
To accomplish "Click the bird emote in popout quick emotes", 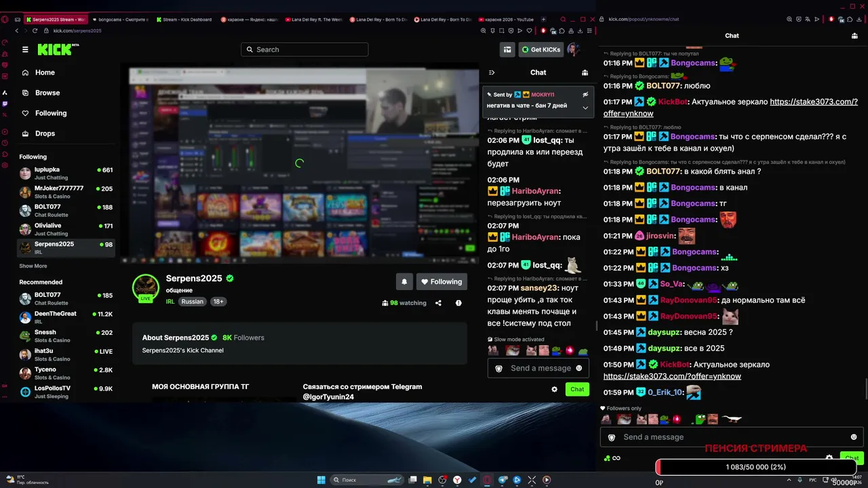I will 732,420.
